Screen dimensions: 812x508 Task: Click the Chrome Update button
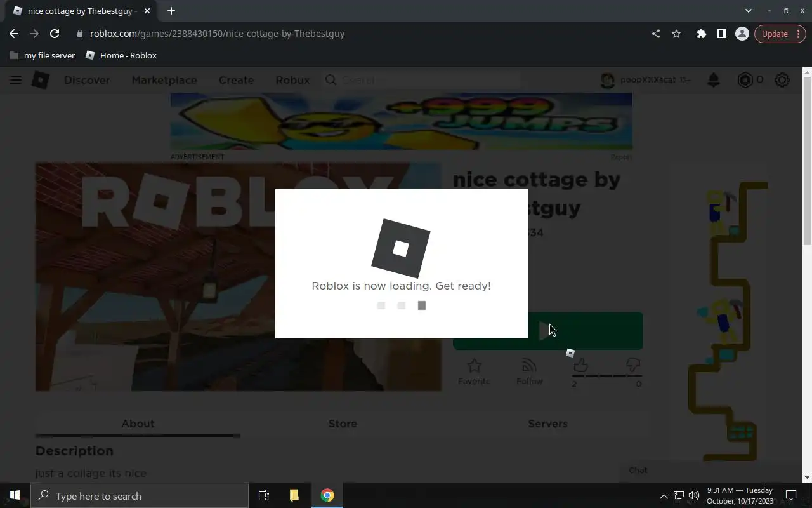point(780,34)
